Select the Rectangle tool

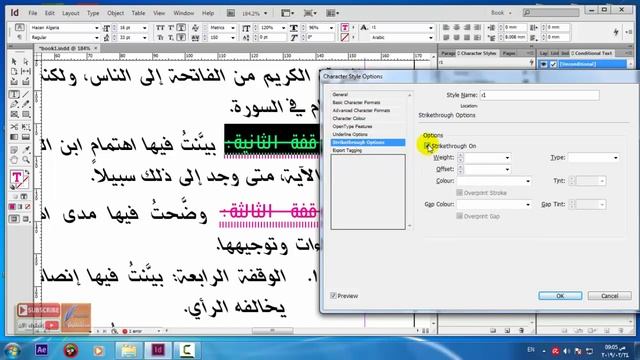coord(26,115)
